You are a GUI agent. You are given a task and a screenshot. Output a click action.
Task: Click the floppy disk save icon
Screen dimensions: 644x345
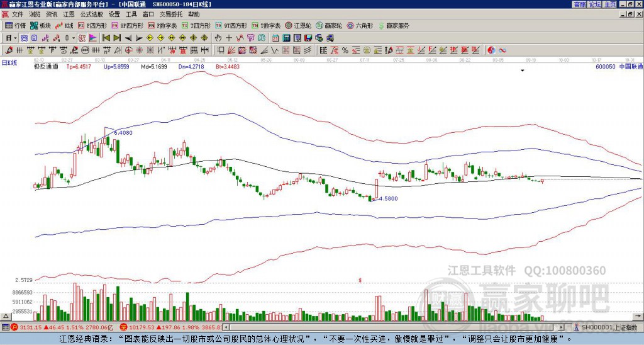(x=308, y=38)
